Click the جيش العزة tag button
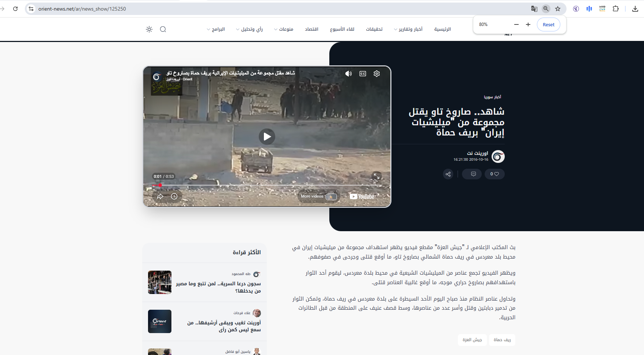The image size is (644, 355). pyautogui.click(x=472, y=340)
